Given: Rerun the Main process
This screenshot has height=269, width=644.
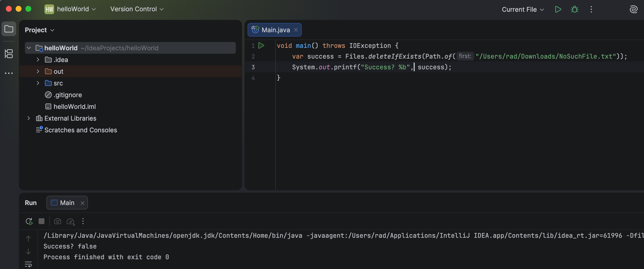Looking at the screenshot, I should (x=29, y=221).
